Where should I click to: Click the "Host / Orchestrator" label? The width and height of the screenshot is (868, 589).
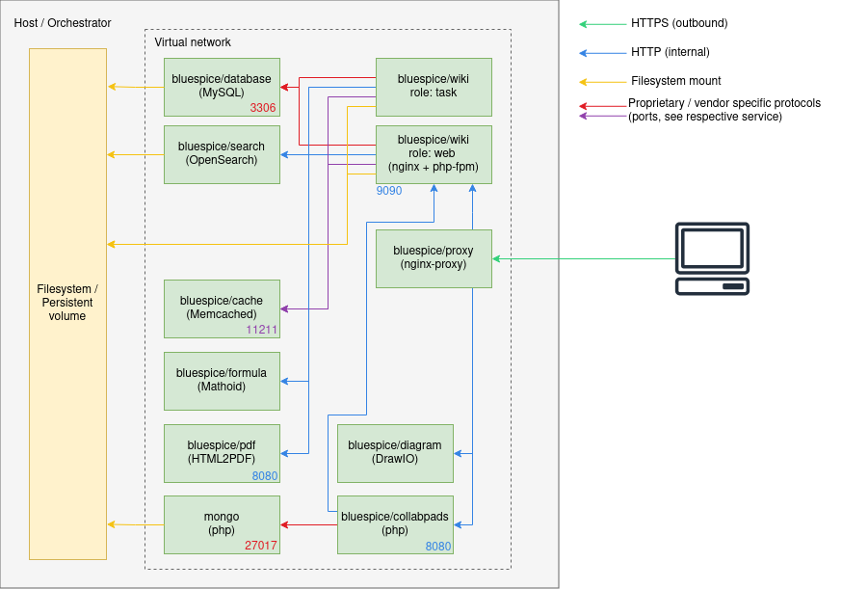[63, 23]
